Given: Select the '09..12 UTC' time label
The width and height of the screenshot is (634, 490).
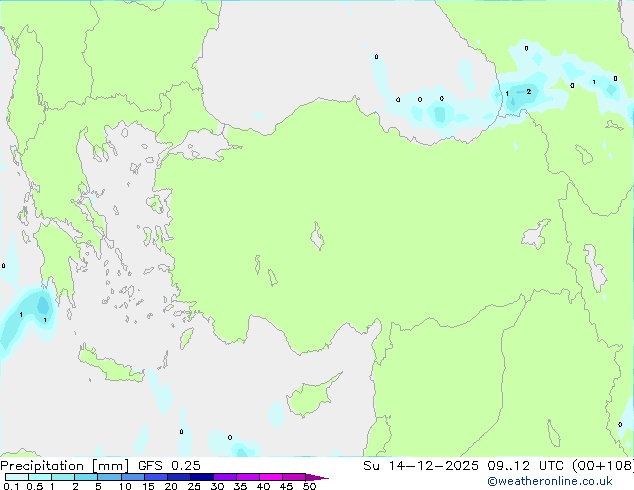Looking at the screenshot, I should (x=528, y=466).
